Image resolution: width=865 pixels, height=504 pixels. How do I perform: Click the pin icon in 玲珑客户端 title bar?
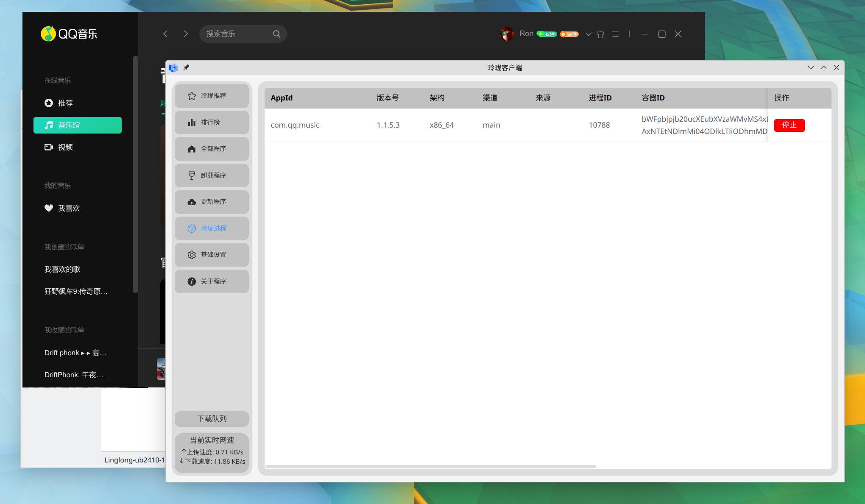(x=186, y=67)
